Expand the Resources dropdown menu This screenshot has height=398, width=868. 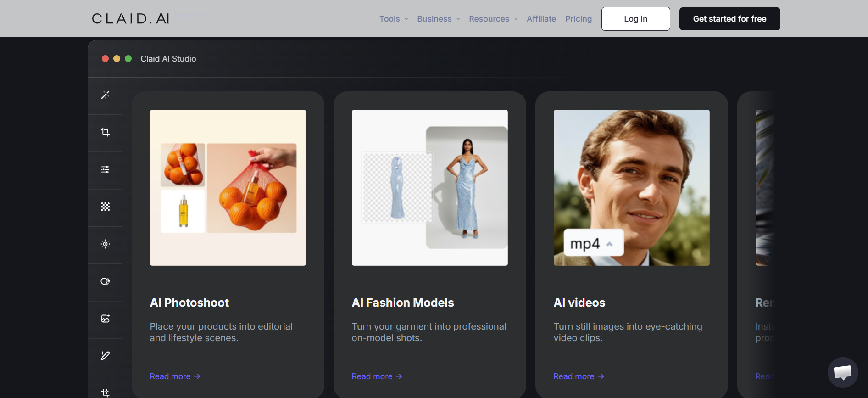tap(493, 19)
